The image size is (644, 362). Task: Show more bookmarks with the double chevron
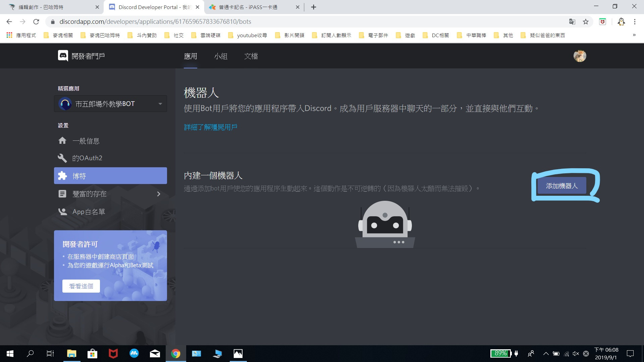(x=634, y=35)
